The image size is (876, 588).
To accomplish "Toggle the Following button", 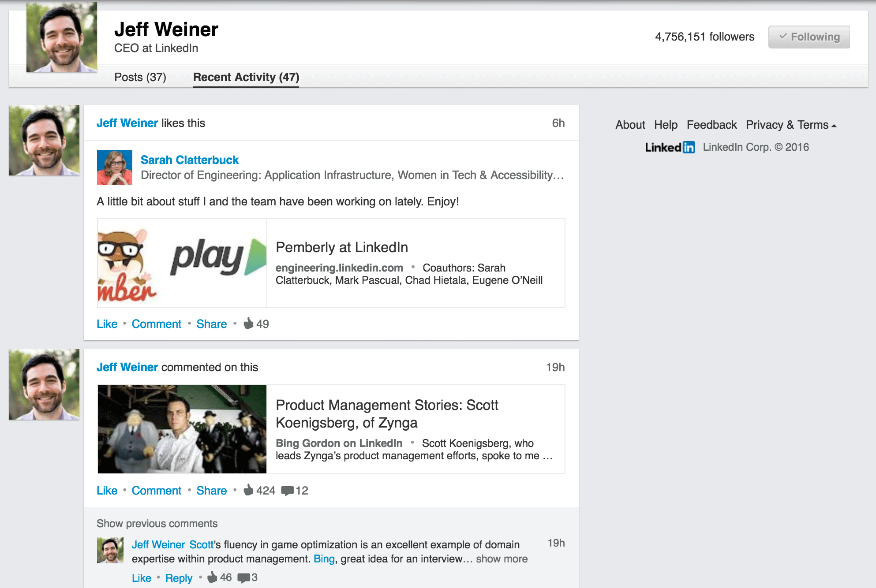I will [809, 37].
